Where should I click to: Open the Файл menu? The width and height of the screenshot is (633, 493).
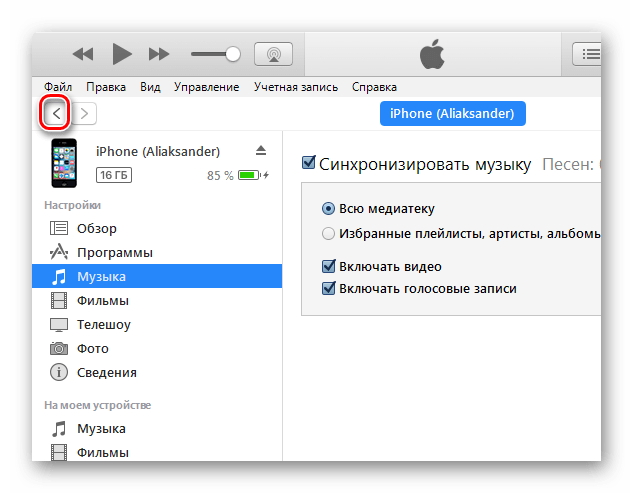pyautogui.click(x=58, y=87)
